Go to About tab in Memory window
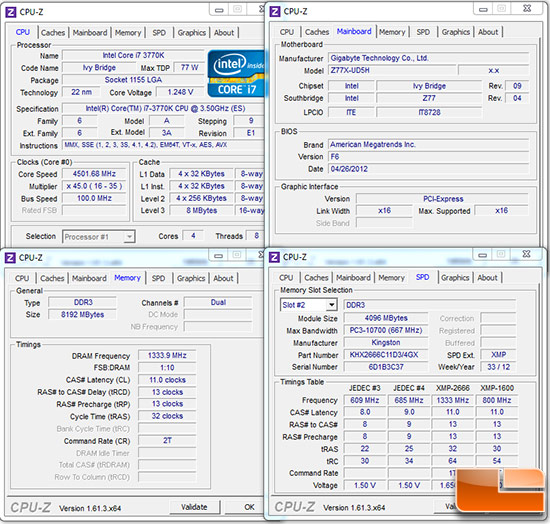The height and width of the screenshot is (524, 550). [x=223, y=278]
